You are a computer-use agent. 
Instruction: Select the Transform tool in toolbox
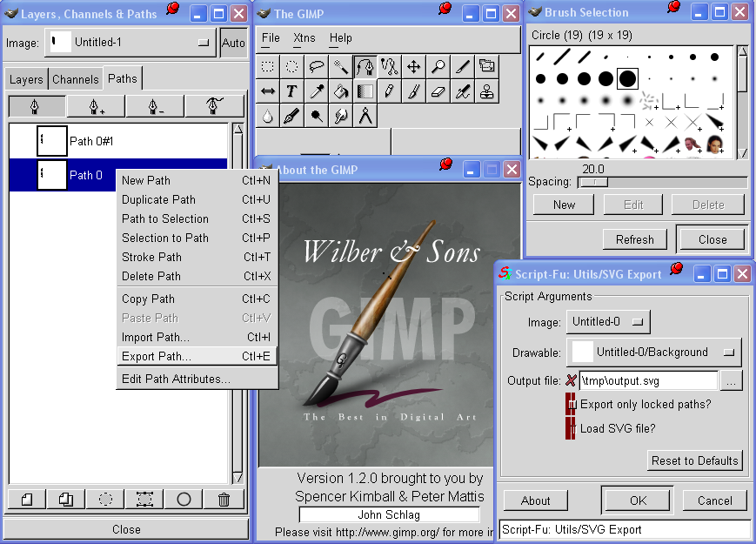pyautogui.click(x=486, y=66)
